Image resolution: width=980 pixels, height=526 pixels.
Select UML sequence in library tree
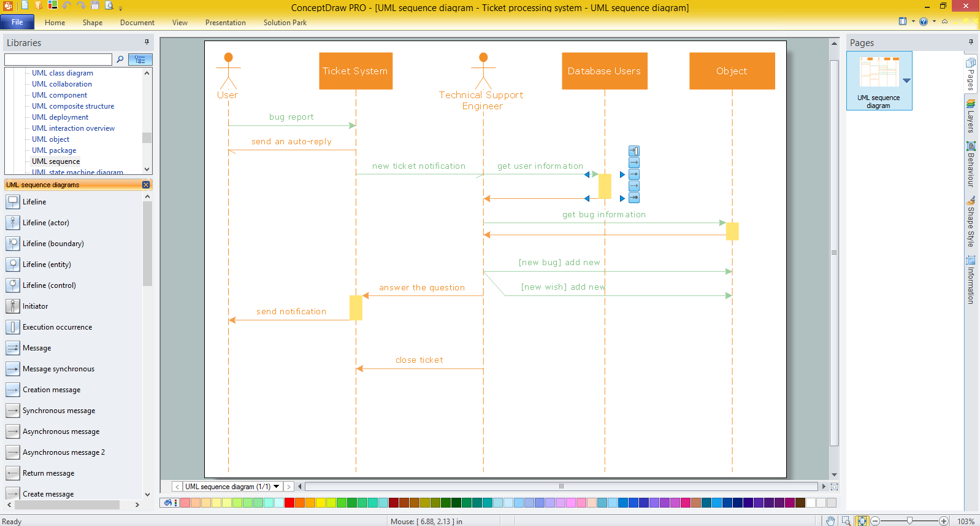pyautogui.click(x=56, y=161)
